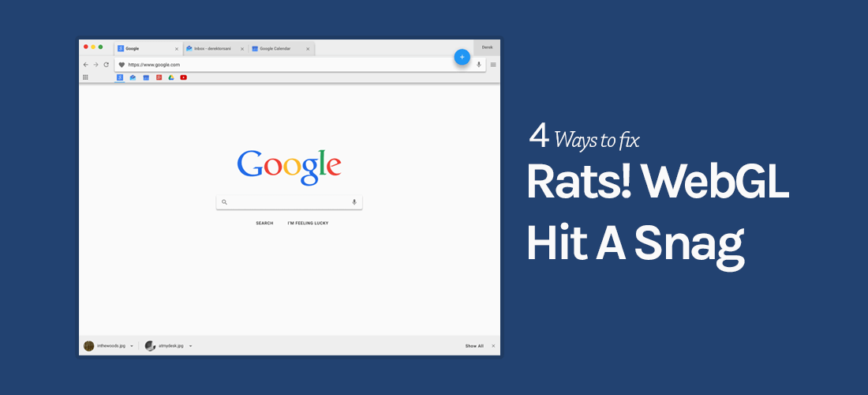Switch to the Google Calendar tab

(x=282, y=49)
